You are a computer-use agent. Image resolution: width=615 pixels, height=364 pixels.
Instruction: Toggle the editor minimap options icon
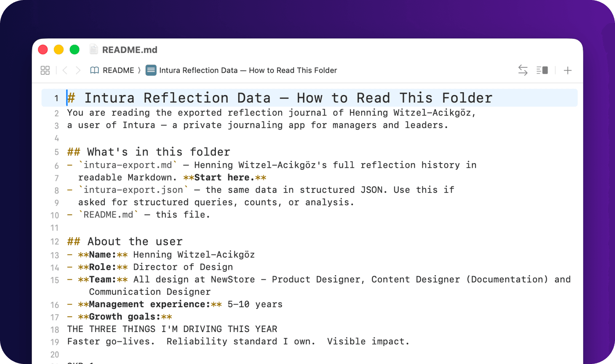[542, 70]
